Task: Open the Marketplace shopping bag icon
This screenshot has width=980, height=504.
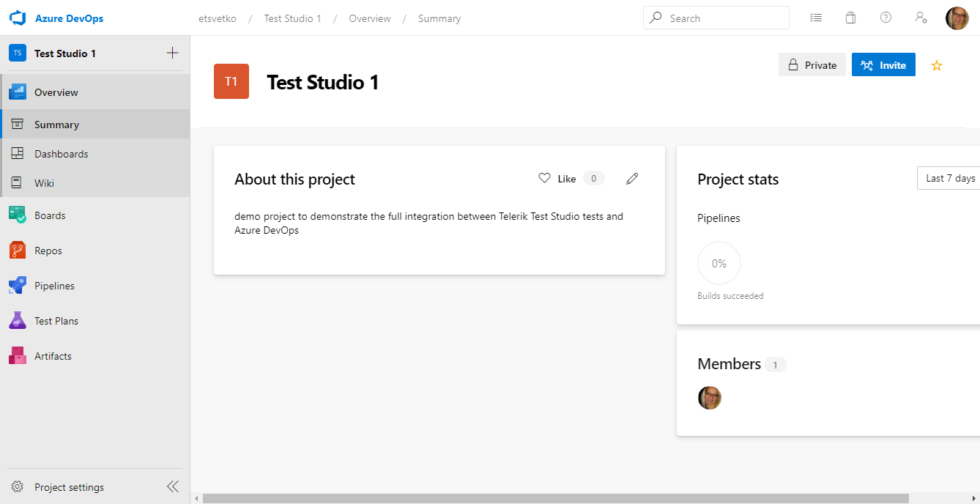Action: pyautogui.click(x=850, y=18)
